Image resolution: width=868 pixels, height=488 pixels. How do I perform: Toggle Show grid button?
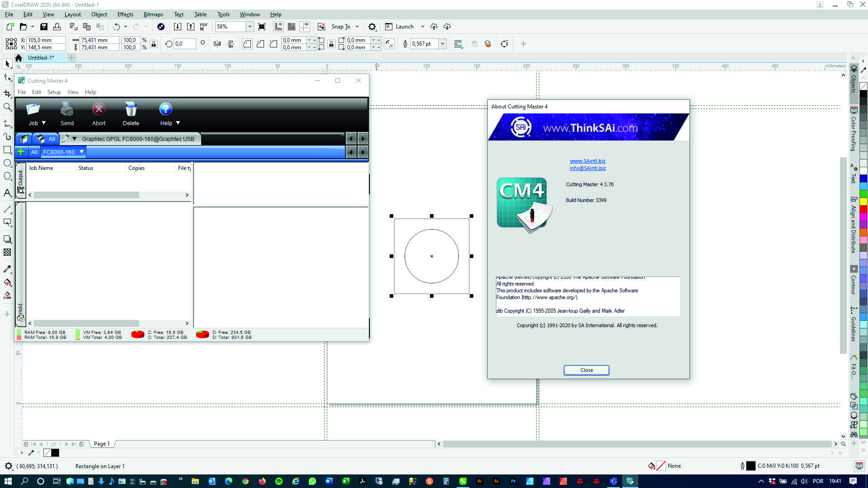click(x=292, y=27)
